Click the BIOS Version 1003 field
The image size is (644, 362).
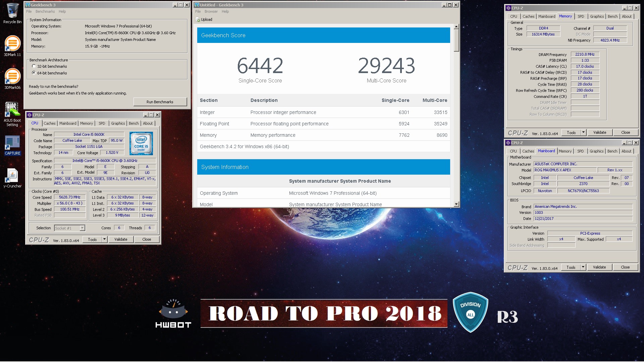tap(583, 213)
